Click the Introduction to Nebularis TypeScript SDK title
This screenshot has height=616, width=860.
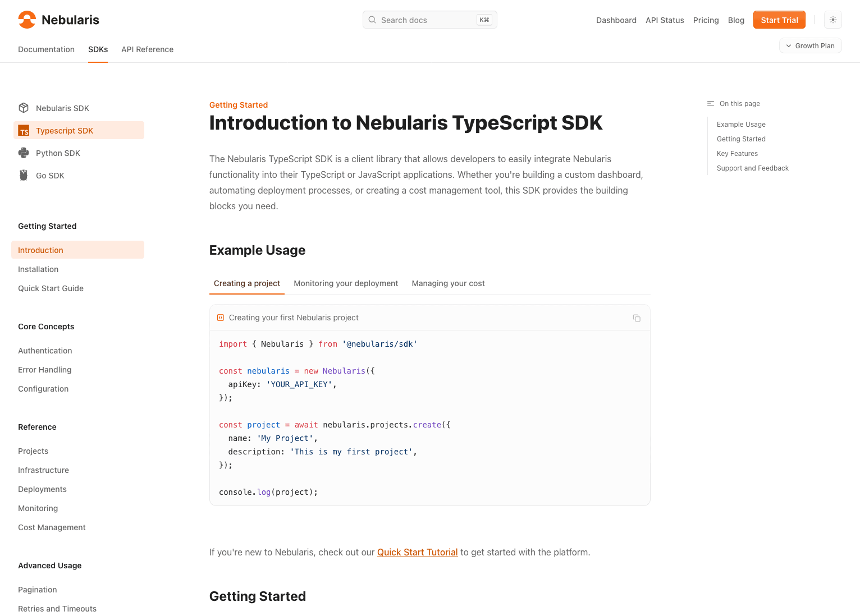(x=406, y=123)
